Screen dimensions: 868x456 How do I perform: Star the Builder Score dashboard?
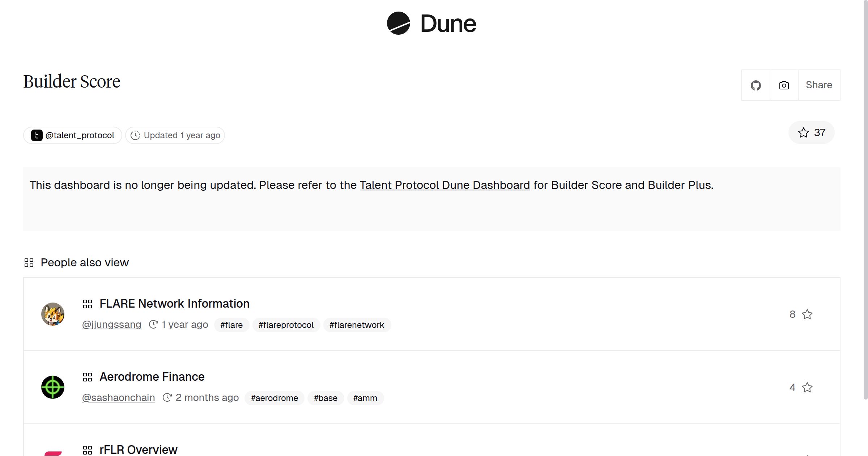pos(811,133)
